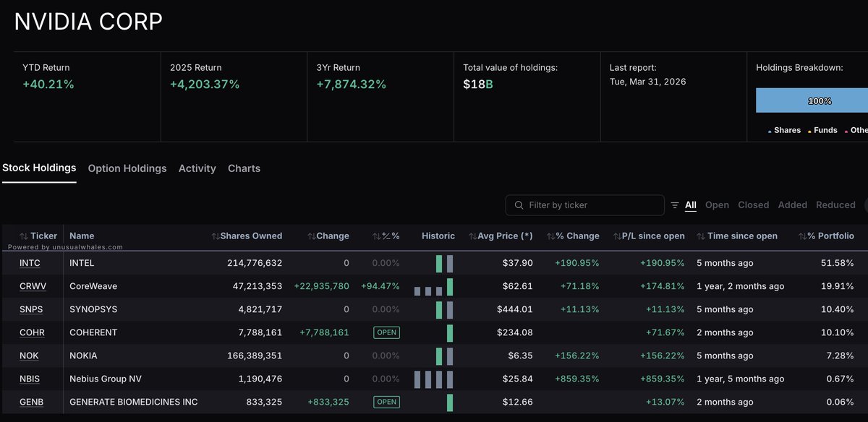868x422 pixels.
Task: Click CoreWeave percent change +94.47%
Action: [380, 287]
